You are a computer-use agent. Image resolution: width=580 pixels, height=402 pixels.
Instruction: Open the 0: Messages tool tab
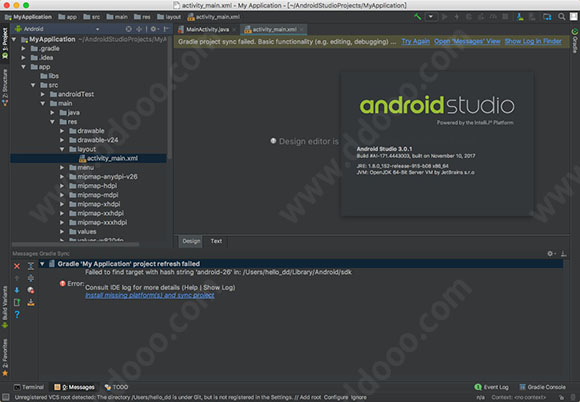(74, 387)
